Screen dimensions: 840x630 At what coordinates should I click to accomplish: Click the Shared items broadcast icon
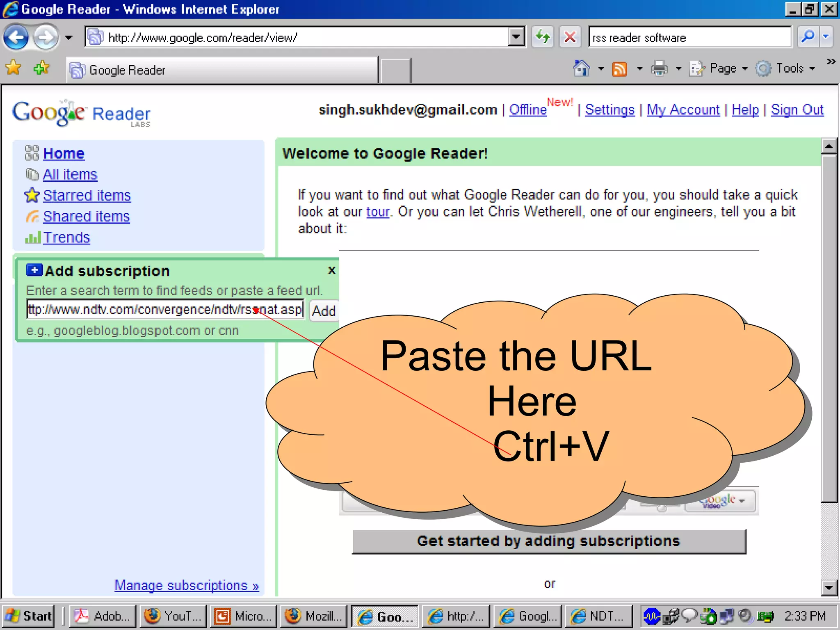tap(32, 216)
